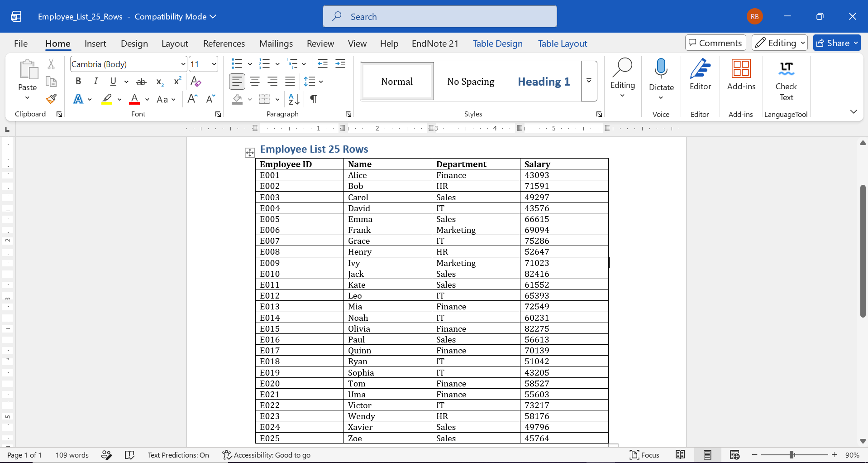Select the Format Painter brush icon
868x463 pixels.
[x=51, y=99]
